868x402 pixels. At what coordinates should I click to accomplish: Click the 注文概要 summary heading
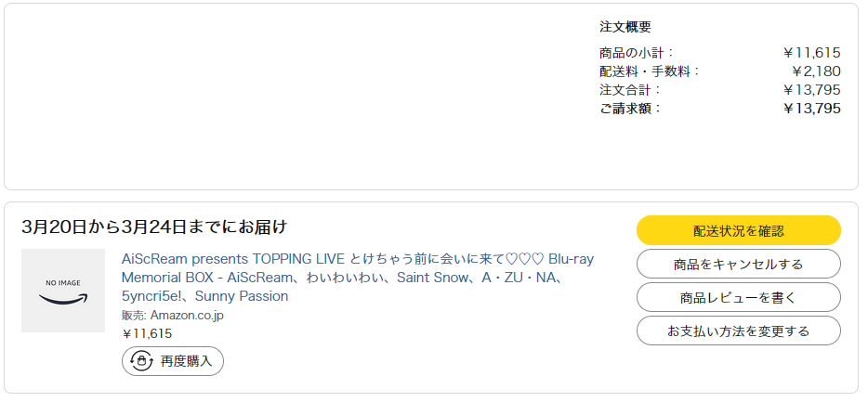pos(625,27)
